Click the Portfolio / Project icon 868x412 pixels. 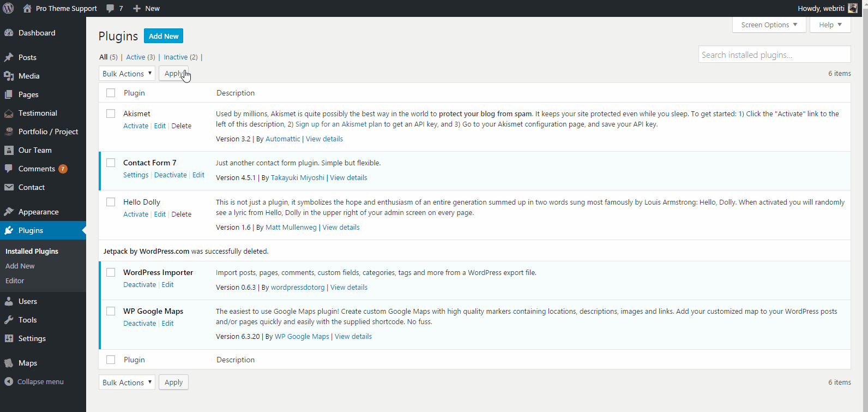click(9, 132)
